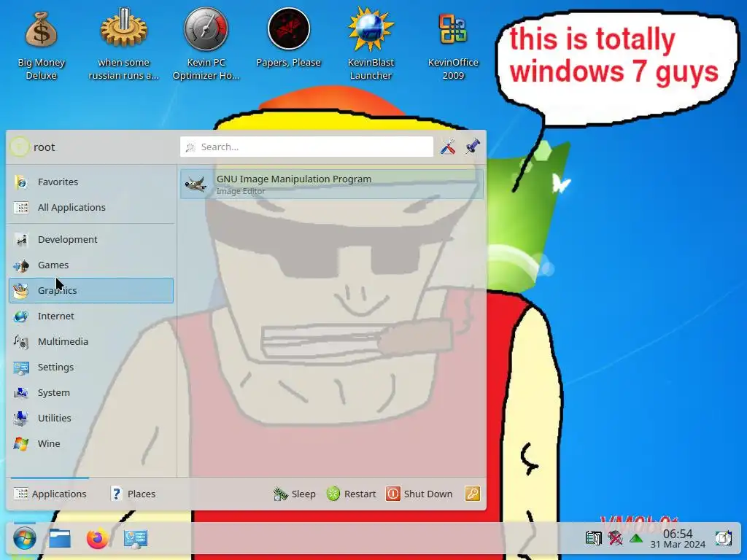Launch Firefox from the taskbar

(98, 539)
